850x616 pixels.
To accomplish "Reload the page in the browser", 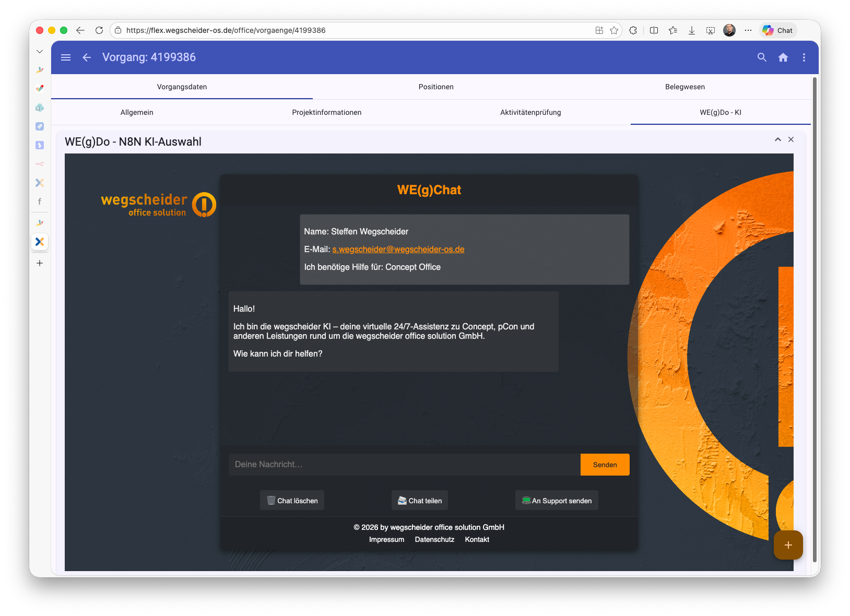I will tap(99, 30).
